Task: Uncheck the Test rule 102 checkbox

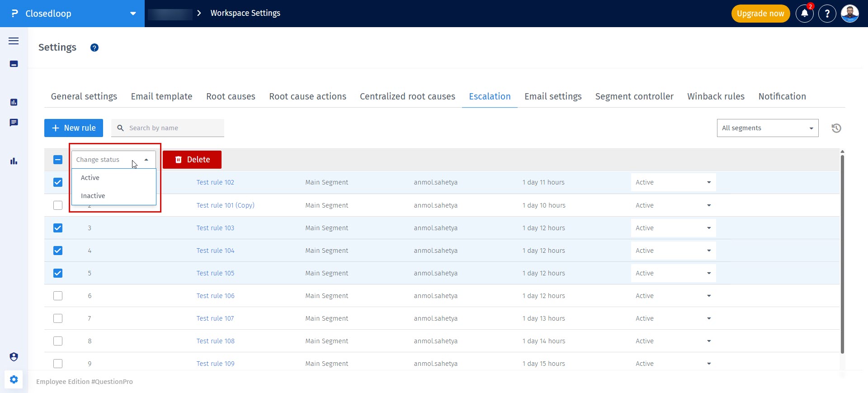Action: coord(58,182)
